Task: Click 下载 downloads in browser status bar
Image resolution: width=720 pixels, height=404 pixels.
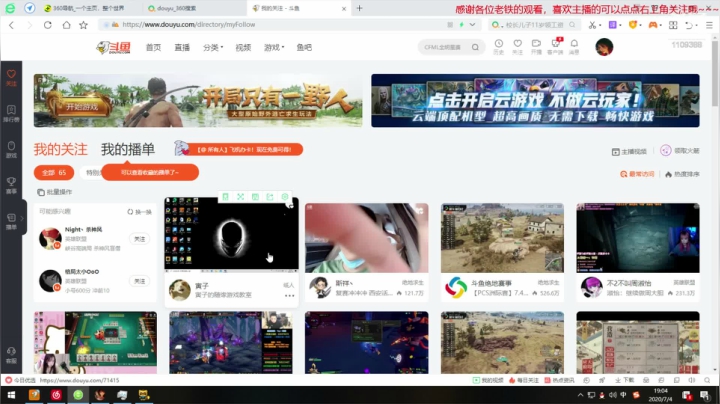Action: pos(625,380)
